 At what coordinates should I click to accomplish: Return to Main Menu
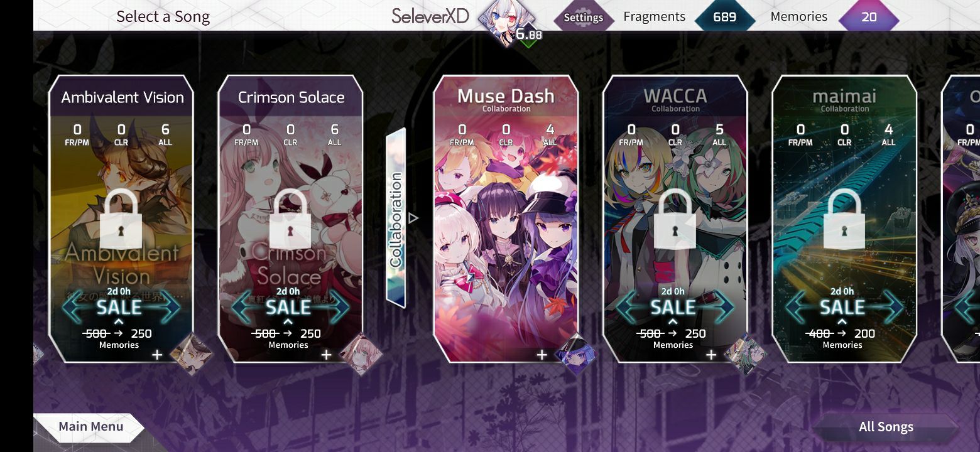pos(90,427)
